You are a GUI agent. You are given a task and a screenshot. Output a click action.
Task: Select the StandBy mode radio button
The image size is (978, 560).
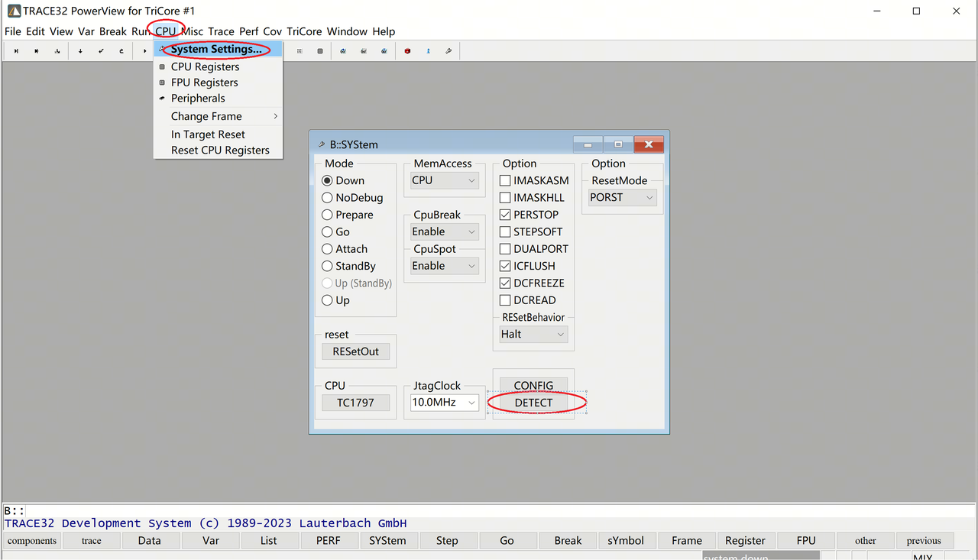click(327, 267)
